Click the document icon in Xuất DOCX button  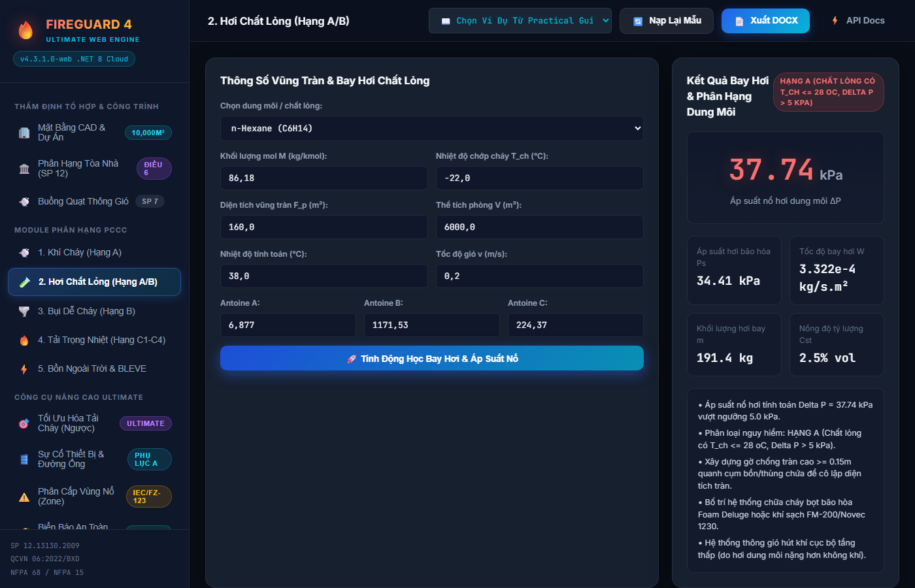(739, 21)
